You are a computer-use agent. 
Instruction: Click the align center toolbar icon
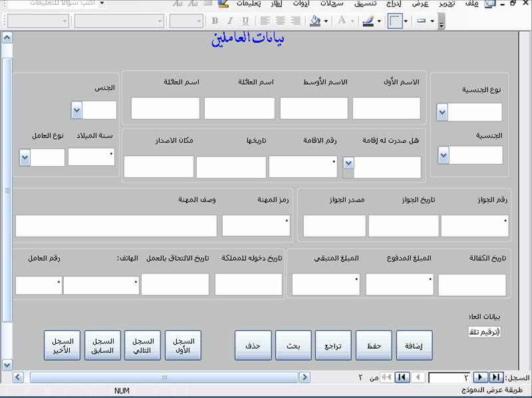click(x=280, y=21)
